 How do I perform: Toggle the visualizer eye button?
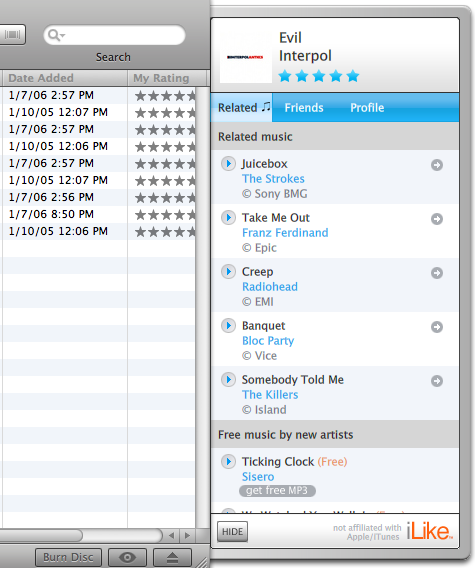(128, 557)
